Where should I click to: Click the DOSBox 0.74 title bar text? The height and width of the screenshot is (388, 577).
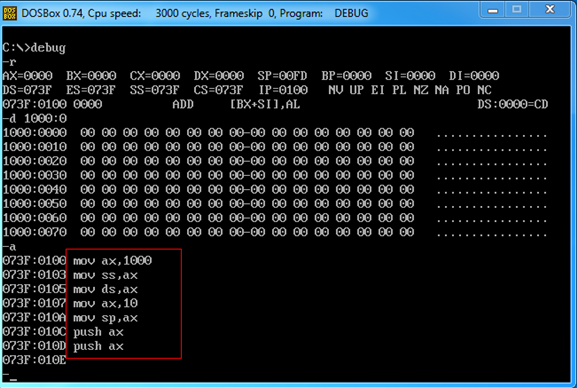click(195, 13)
